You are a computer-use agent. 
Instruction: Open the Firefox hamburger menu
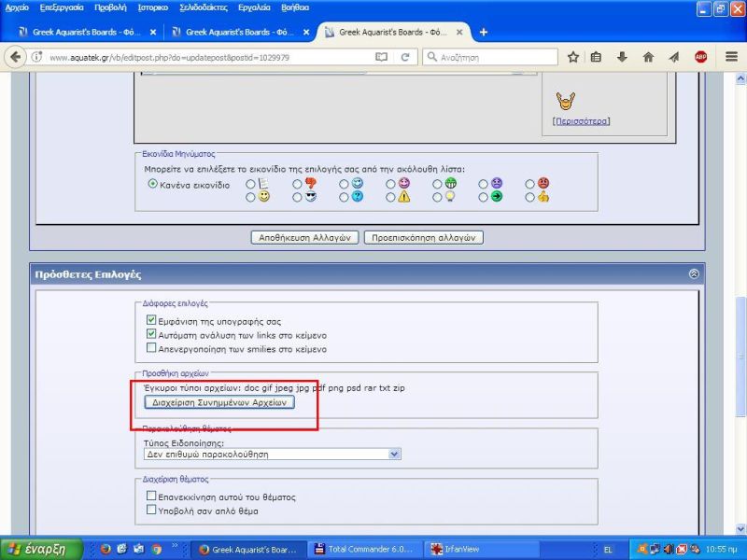pos(728,57)
